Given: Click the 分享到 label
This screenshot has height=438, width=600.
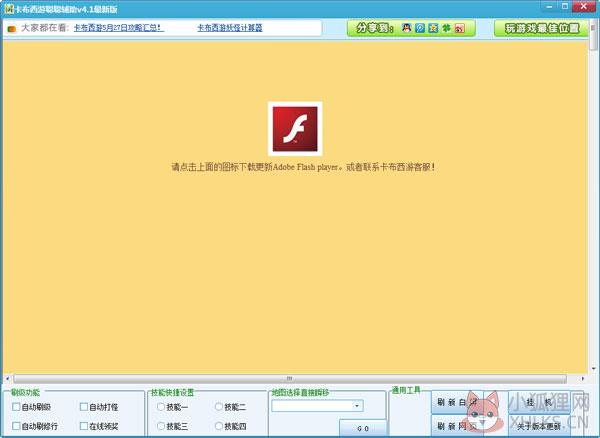Looking at the screenshot, I should coord(375,28).
